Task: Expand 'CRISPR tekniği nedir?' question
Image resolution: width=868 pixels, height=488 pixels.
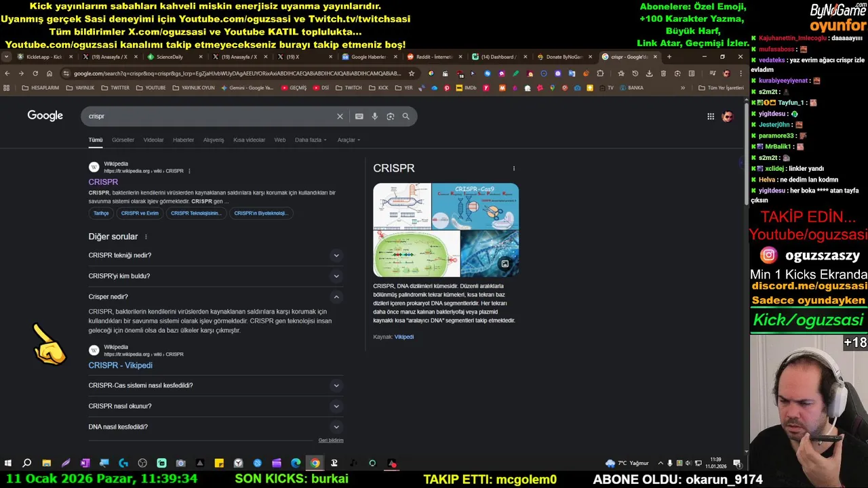Action: tap(216, 256)
